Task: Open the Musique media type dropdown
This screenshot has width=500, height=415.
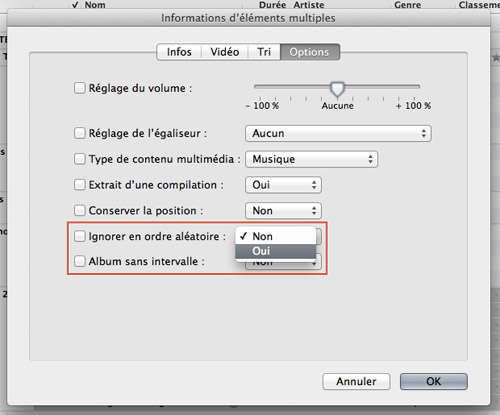Action: click(311, 159)
